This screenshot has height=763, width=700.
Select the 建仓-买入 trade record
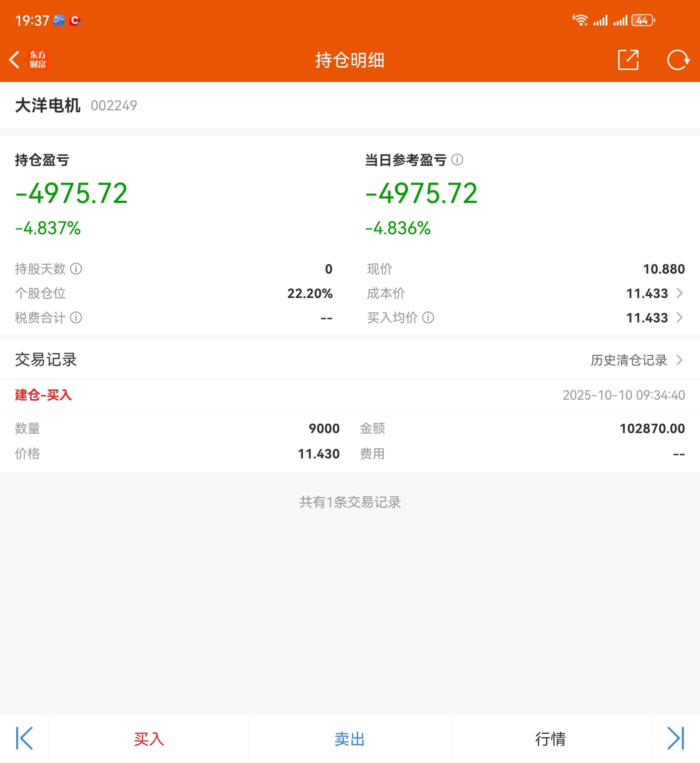click(x=43, y=395)
